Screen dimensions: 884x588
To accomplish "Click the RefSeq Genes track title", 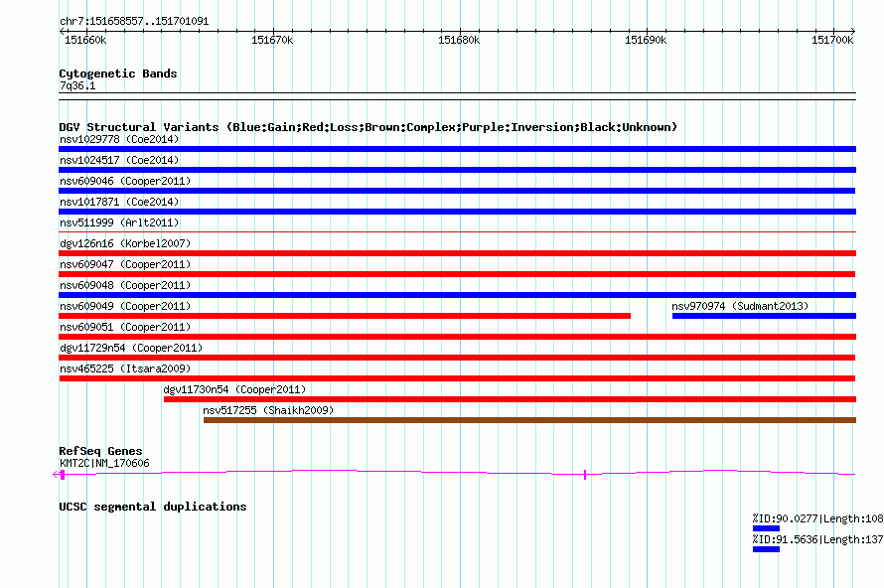I will click(x=100, y=451).
